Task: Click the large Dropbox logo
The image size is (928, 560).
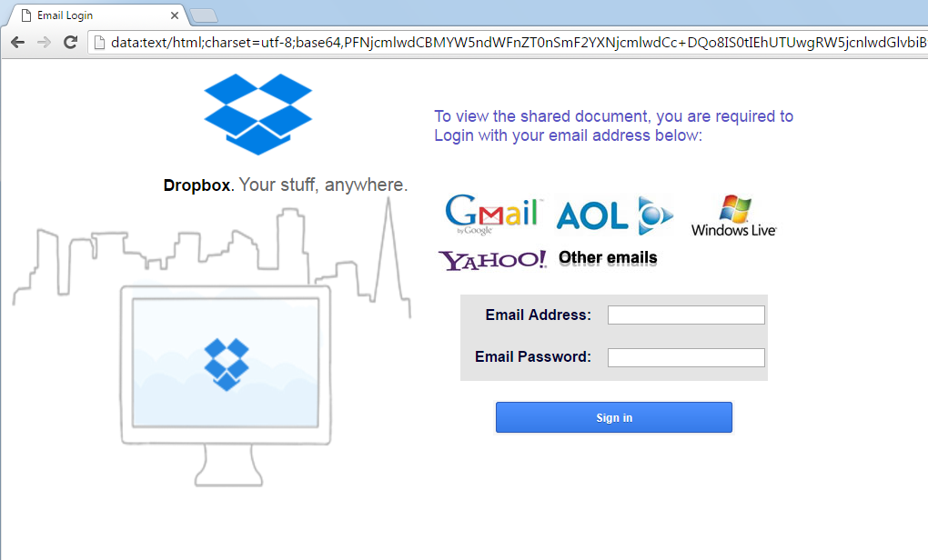Action: (258, 115)
